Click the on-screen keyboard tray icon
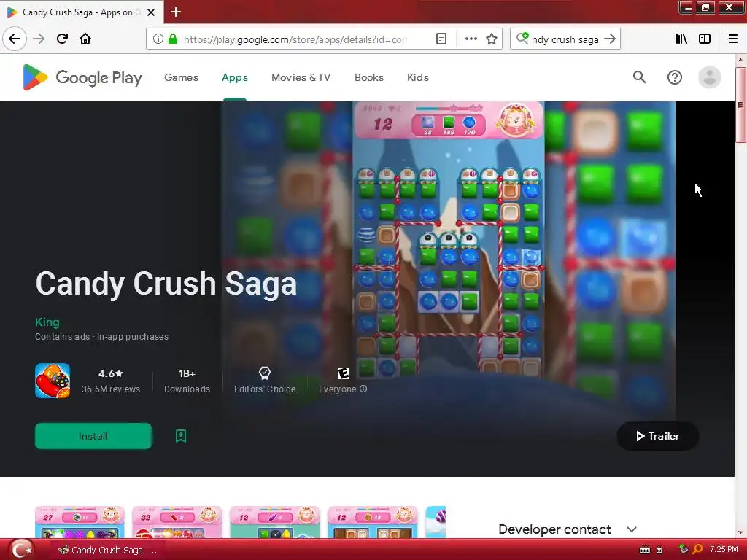Viewport: 747px width, 560px height. (645, 550)
